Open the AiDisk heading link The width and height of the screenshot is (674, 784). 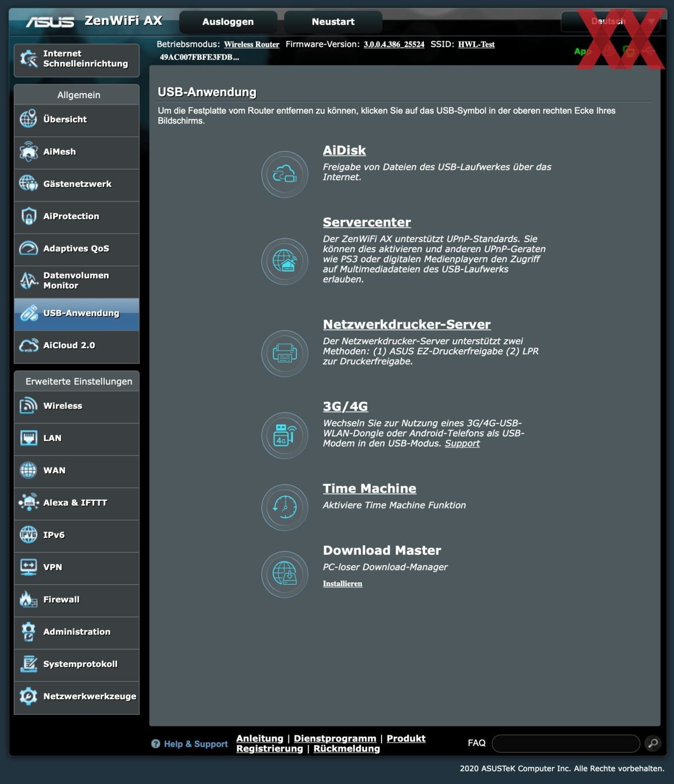344,150
